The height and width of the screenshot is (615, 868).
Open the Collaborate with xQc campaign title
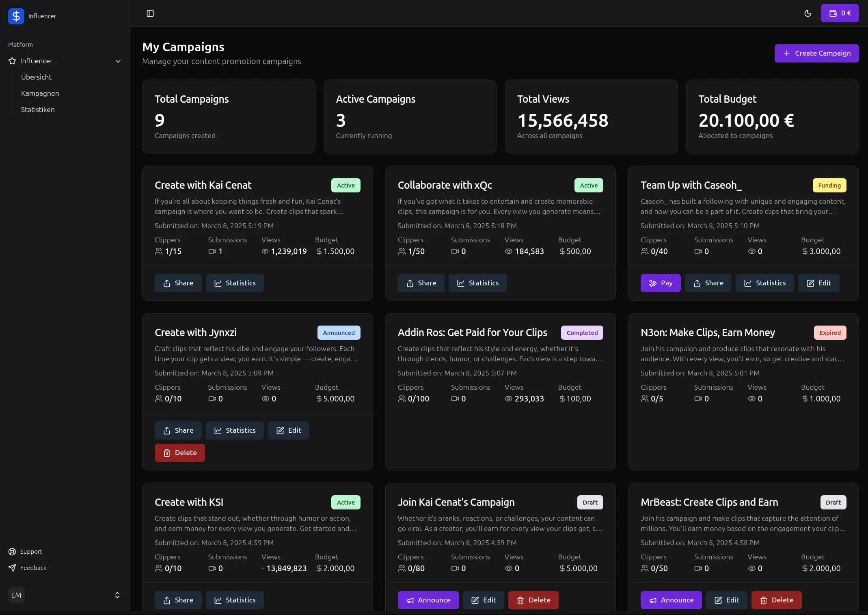(445, 185)
